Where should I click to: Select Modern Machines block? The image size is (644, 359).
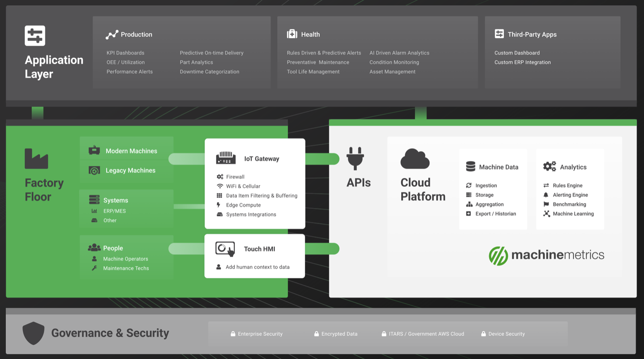(x=127, y=151)
